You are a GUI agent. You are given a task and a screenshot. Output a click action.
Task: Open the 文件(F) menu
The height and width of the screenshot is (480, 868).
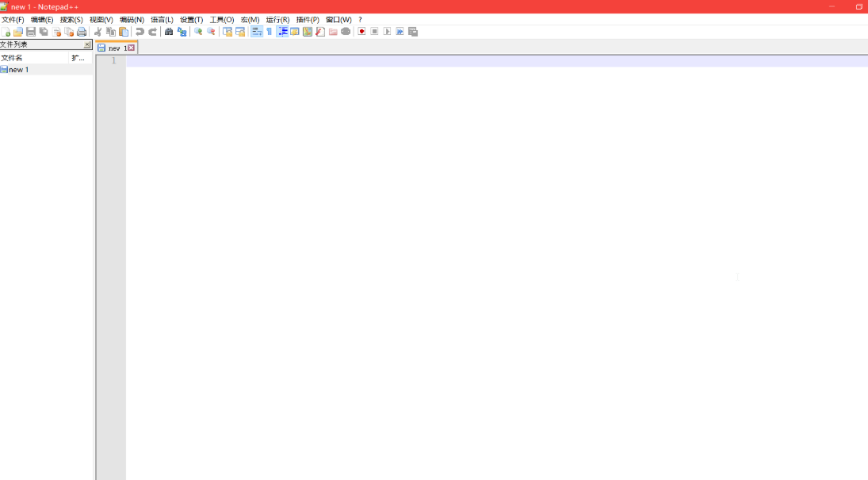click(x=13, y=19)
